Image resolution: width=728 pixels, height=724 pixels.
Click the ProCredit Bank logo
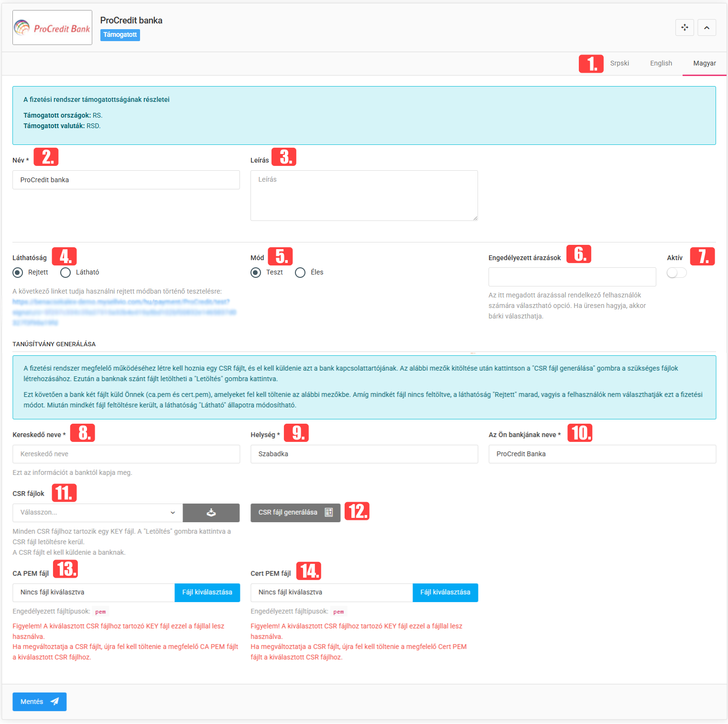[x=52, y=28]
